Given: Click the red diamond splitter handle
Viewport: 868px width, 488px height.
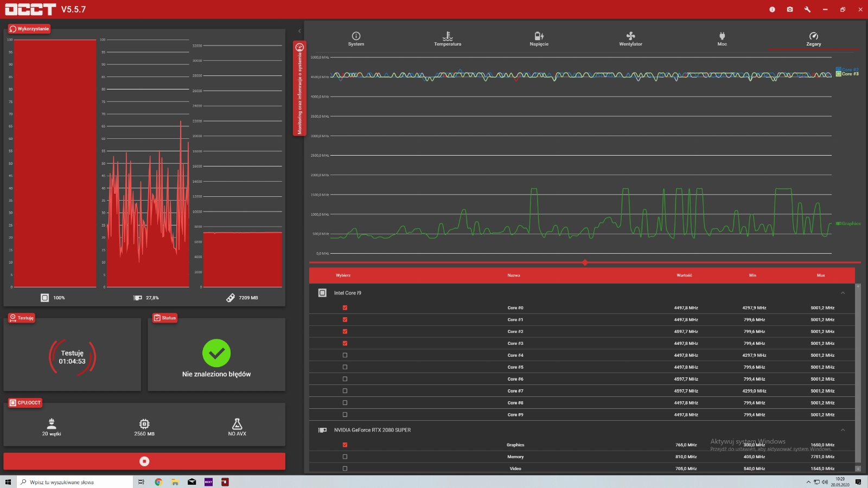Looking at the screenshot, I should click(x=585, y=262).
